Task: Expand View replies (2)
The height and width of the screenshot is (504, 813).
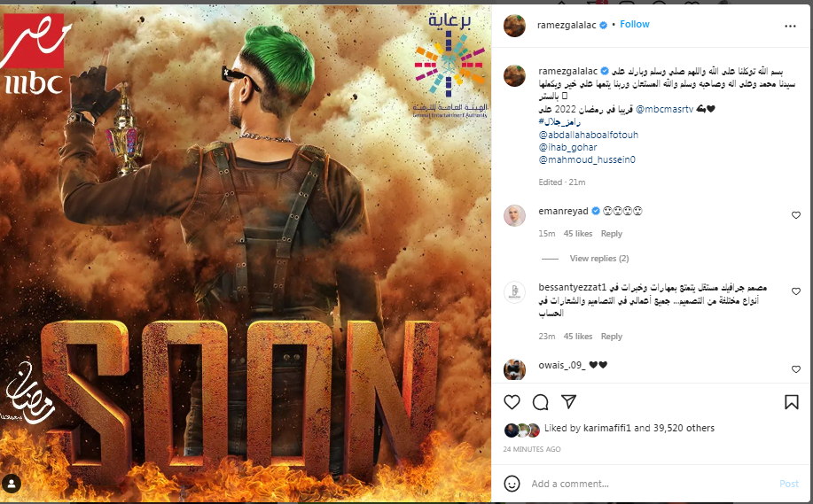Action: point(598,258)
